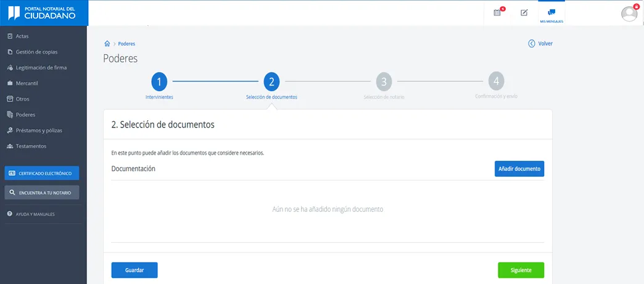Open Encuentra a tu notario search

(42, 193)
